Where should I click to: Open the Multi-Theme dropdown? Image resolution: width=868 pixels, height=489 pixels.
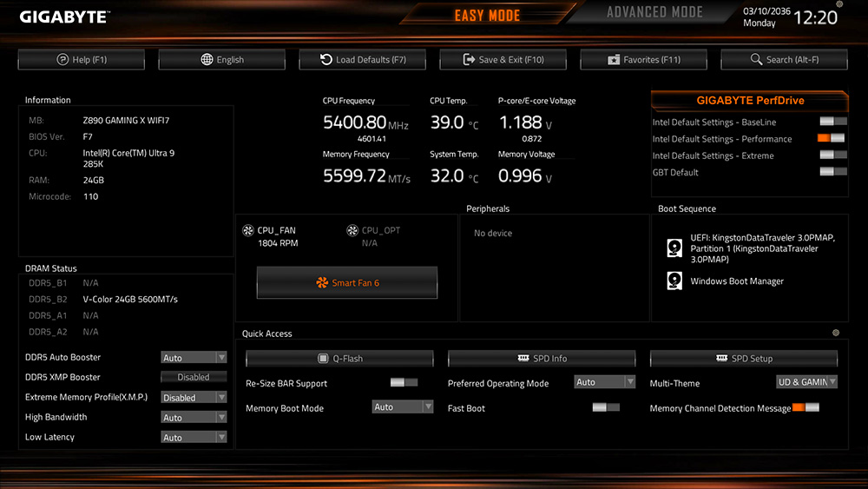[x=806, y=382]
